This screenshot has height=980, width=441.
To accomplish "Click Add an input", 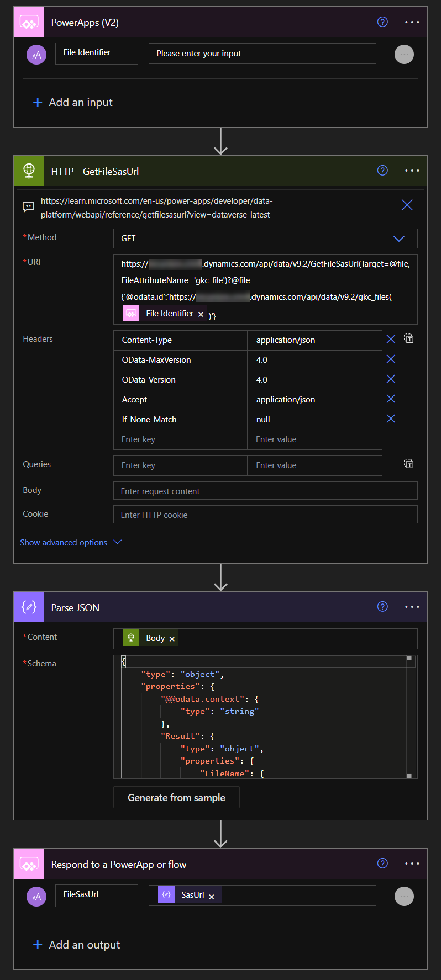I will [72, 102].
